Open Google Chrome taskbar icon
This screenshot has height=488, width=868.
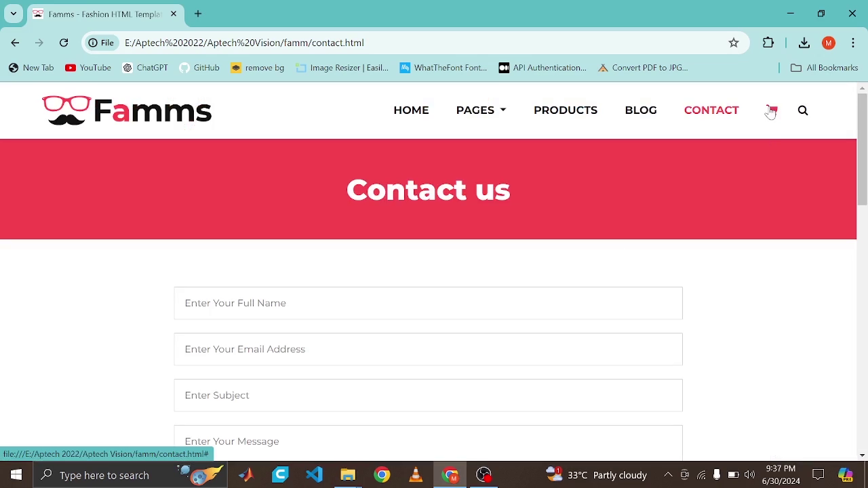(382, 475)
